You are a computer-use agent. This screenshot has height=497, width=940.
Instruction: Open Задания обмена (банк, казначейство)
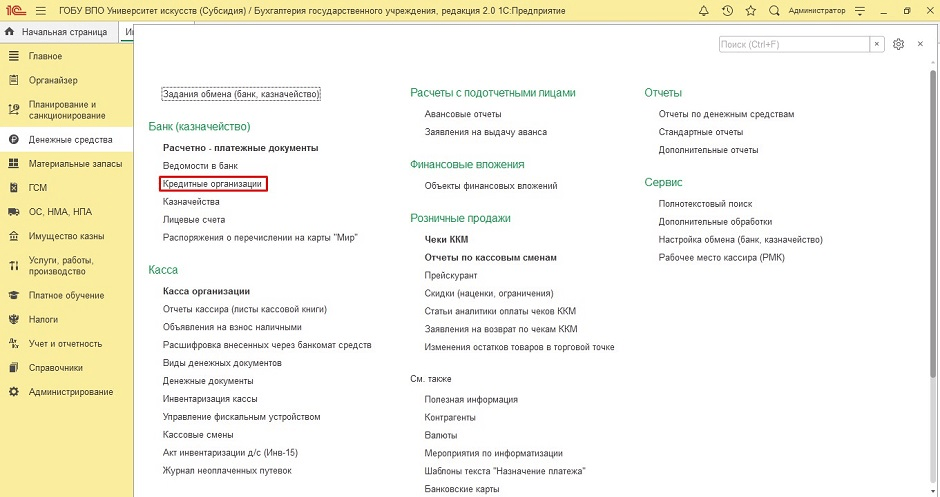tap(240, 94)
